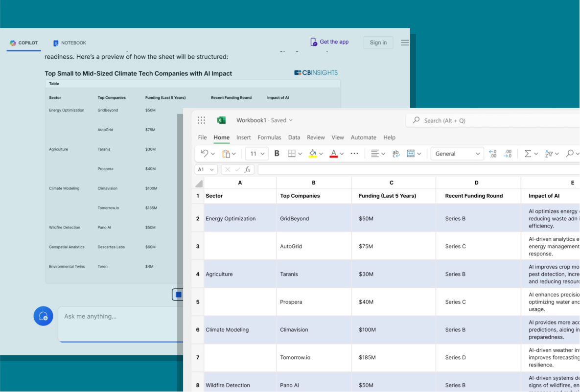
Task: Click the yellow fill color swatch
Action: [x=313, y=154]
